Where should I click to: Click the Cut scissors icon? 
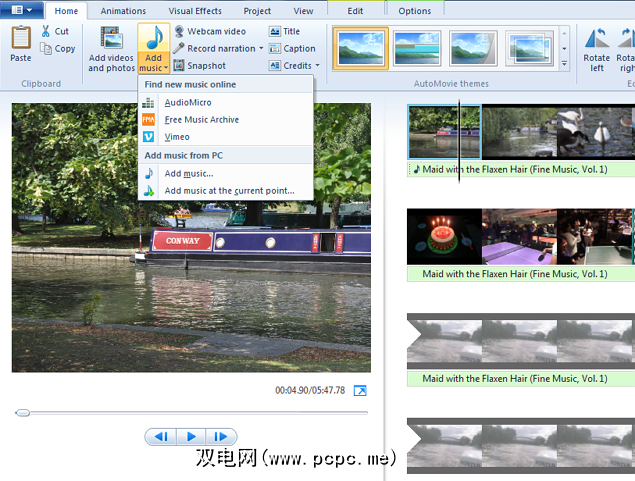click(x=47, y=31)
